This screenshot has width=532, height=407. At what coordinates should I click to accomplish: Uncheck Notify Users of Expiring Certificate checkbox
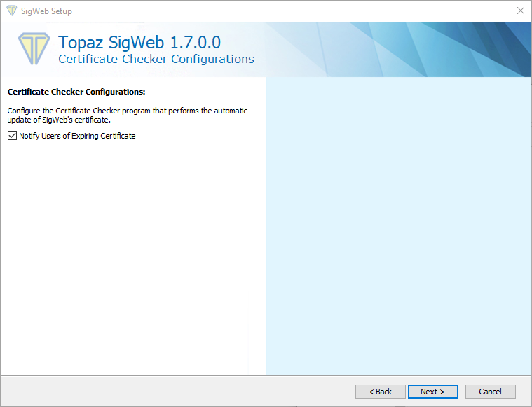(x=12, y=136)
